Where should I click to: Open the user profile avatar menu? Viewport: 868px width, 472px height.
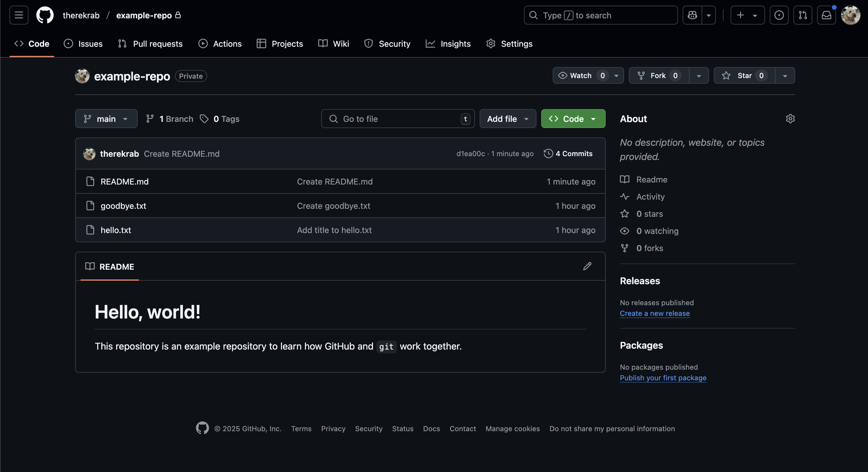851,15
